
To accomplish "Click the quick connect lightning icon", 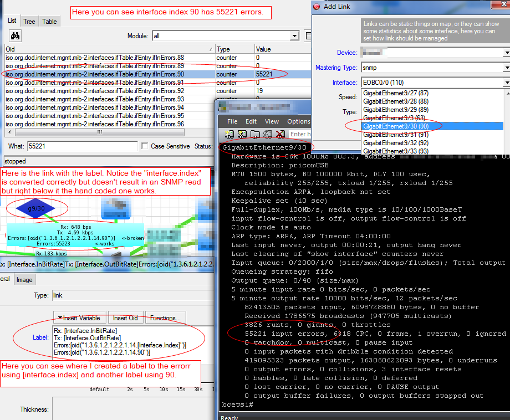I will (241, 134).
